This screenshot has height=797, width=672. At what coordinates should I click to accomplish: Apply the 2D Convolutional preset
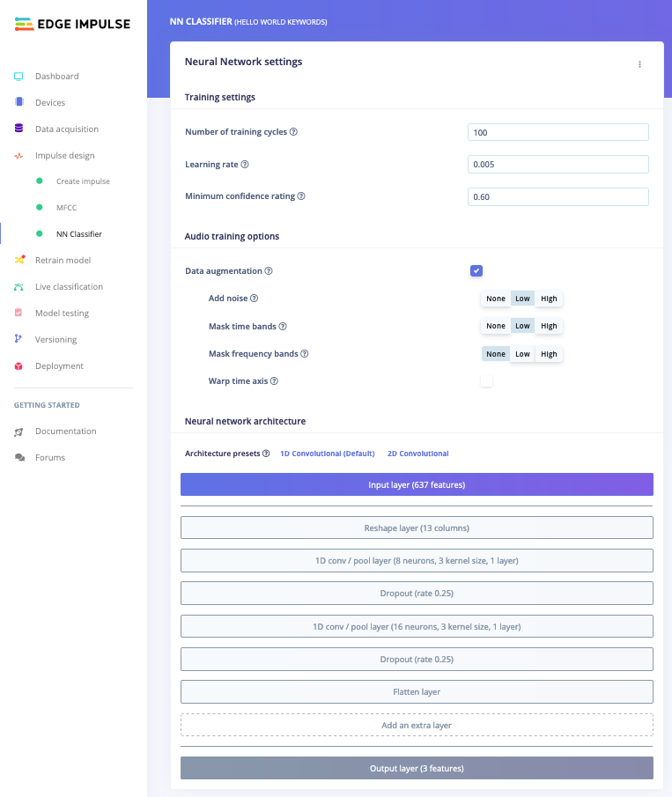[417, 454]
